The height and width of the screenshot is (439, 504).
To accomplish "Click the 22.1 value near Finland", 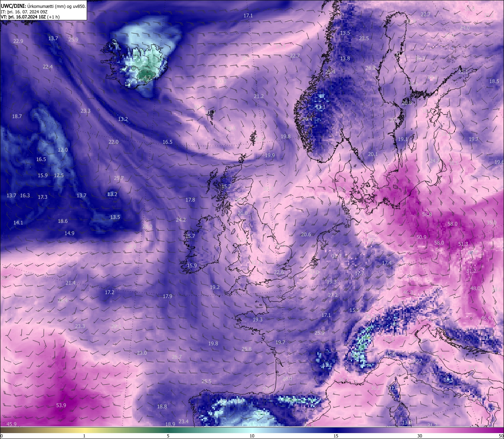I will [463, 72].
